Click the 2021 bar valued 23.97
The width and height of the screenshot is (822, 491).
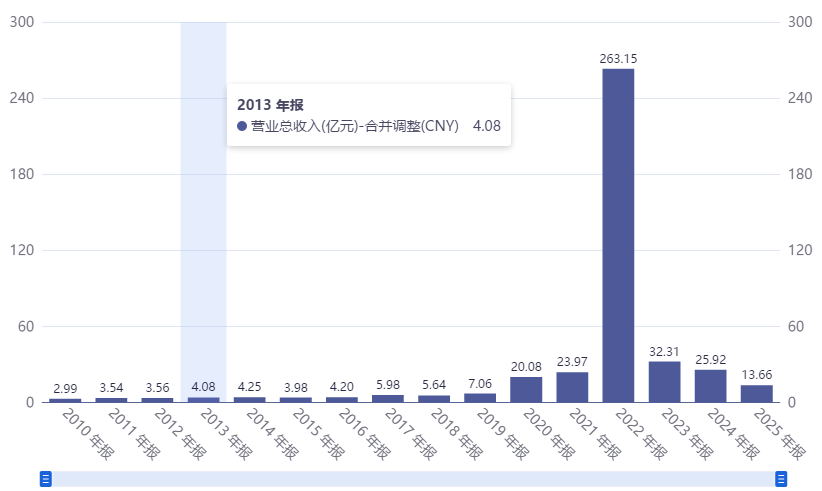[x=572, y=387]
